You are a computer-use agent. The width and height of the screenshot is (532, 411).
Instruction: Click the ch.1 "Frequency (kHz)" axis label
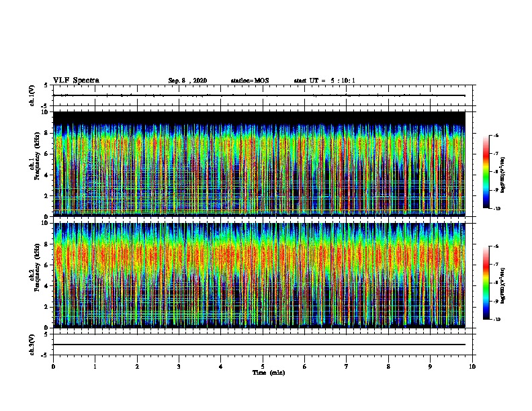(37, 156)
